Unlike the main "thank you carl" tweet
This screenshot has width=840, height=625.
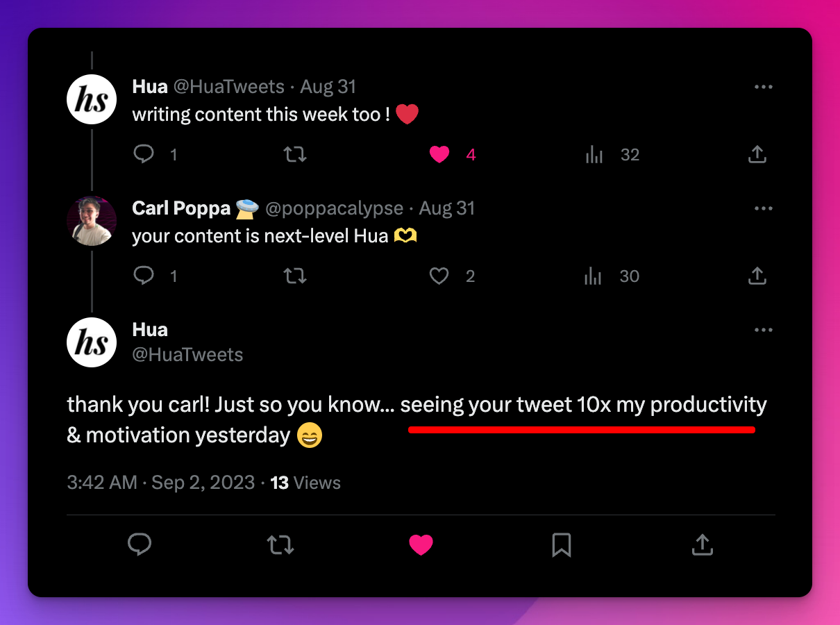pyautogui.click(x=421, y=545)
